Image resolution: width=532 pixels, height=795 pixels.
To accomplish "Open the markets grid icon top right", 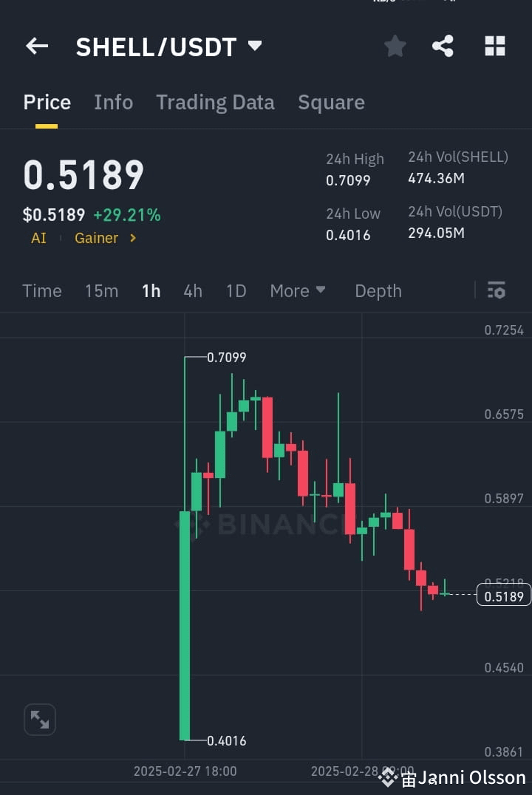I will (494, 46).
